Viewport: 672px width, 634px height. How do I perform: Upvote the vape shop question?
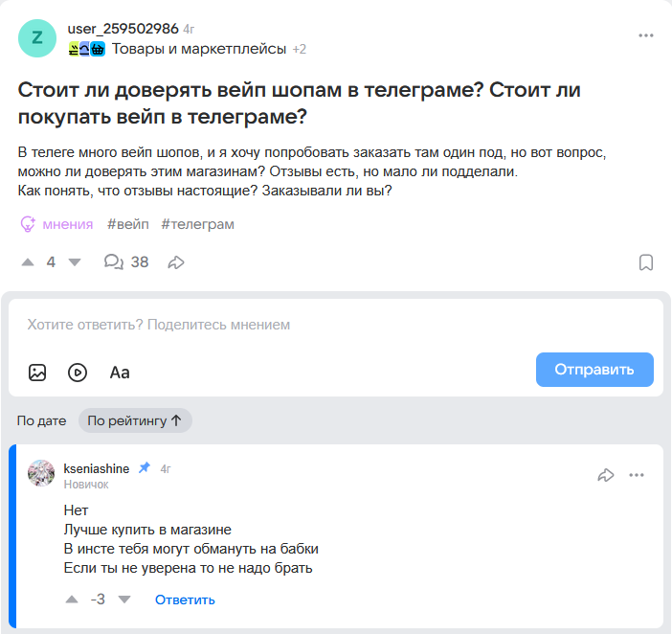coord(28,261)
